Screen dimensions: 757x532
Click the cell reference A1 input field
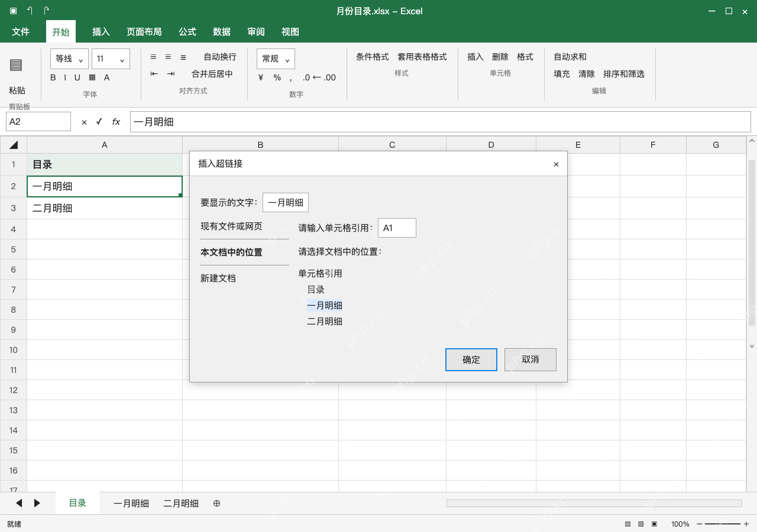pyautogui.click(x=397, y=228)
